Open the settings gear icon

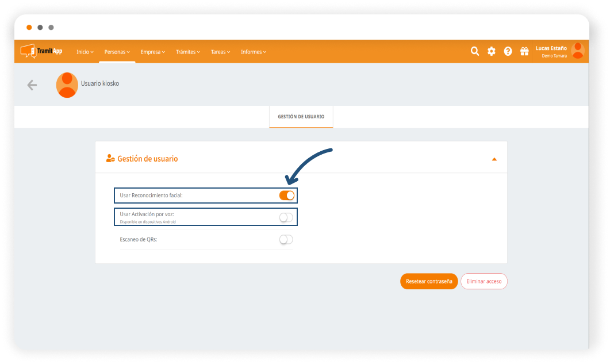(x=492, y=51)
